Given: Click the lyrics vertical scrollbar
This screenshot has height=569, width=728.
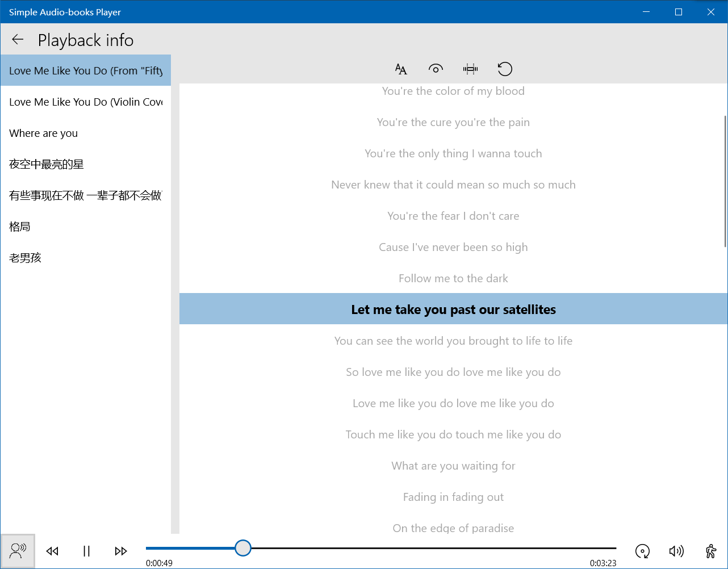Looking at the screenshot, I should 725,181.
